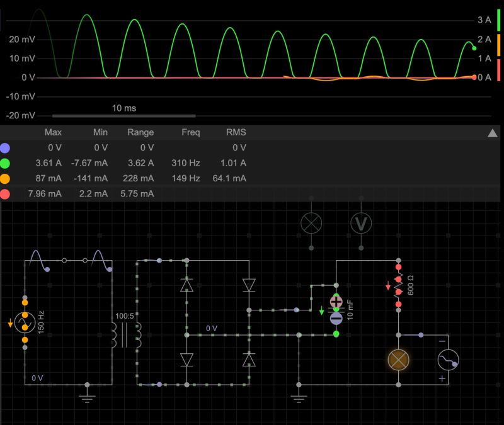Click the voltmeter V symbol above the circuit

360,224
